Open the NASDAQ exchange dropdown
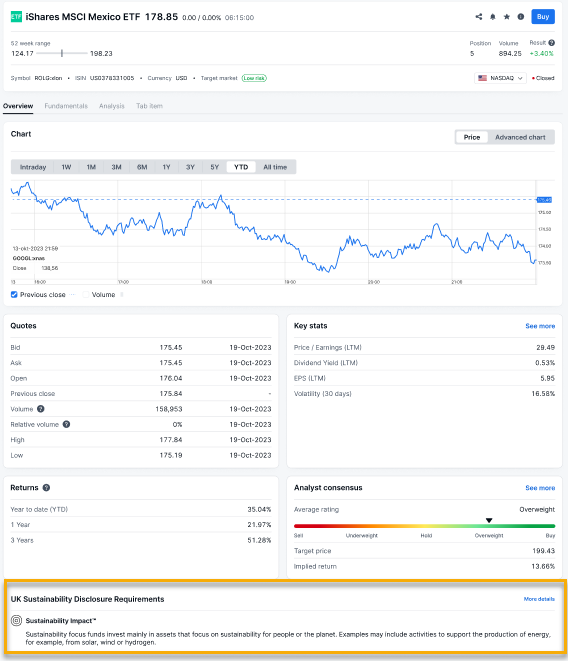568x661 pixels. tap(500, 78)
